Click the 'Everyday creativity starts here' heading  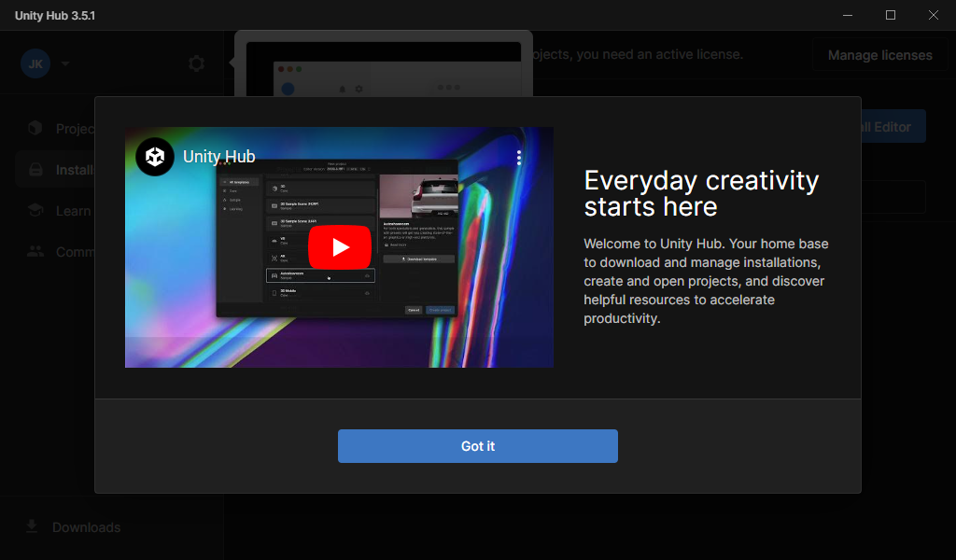click(701, 193)
